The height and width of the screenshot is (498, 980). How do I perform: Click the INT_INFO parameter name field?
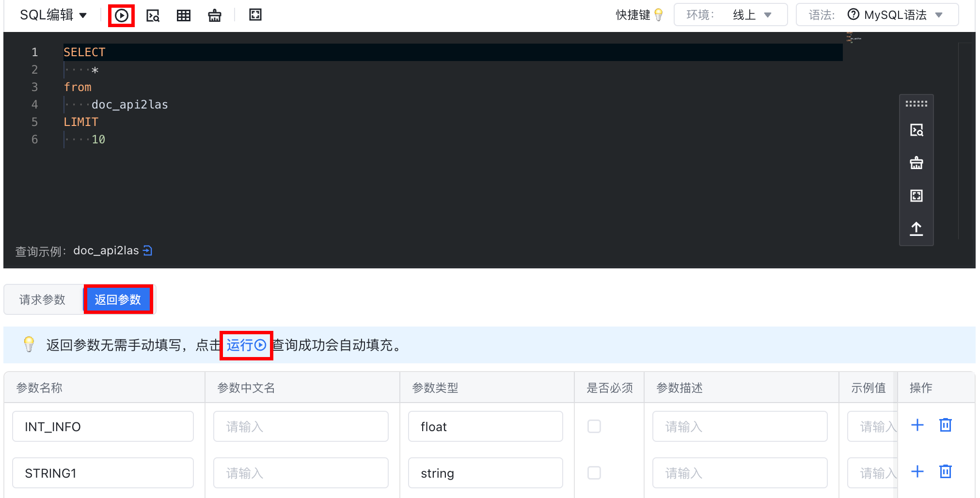(x=103, y=426)
